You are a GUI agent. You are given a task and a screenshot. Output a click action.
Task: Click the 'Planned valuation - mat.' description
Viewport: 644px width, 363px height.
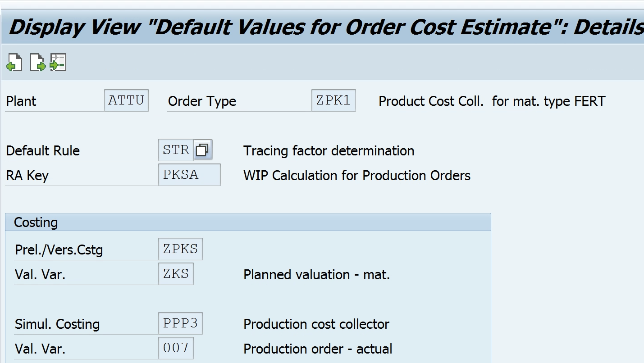click(316, 275)
